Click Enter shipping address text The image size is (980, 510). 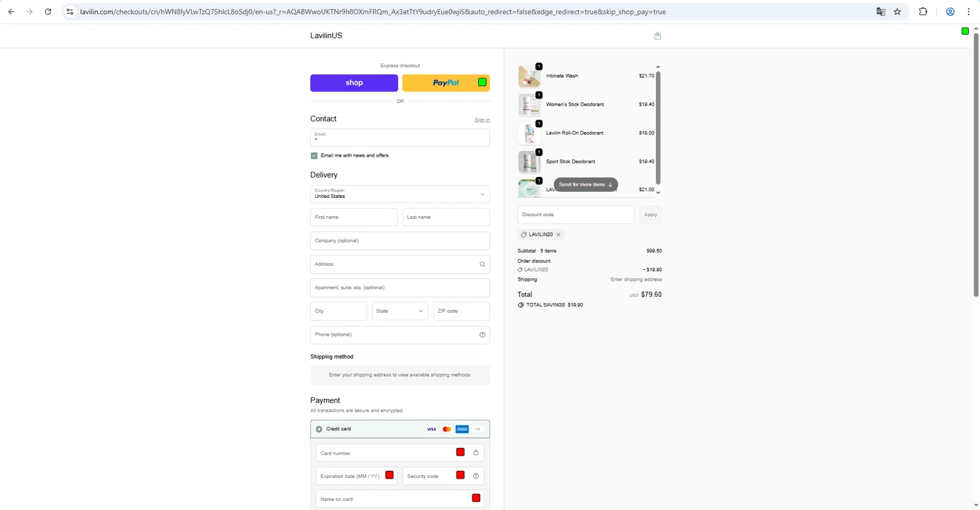point(636,279)
